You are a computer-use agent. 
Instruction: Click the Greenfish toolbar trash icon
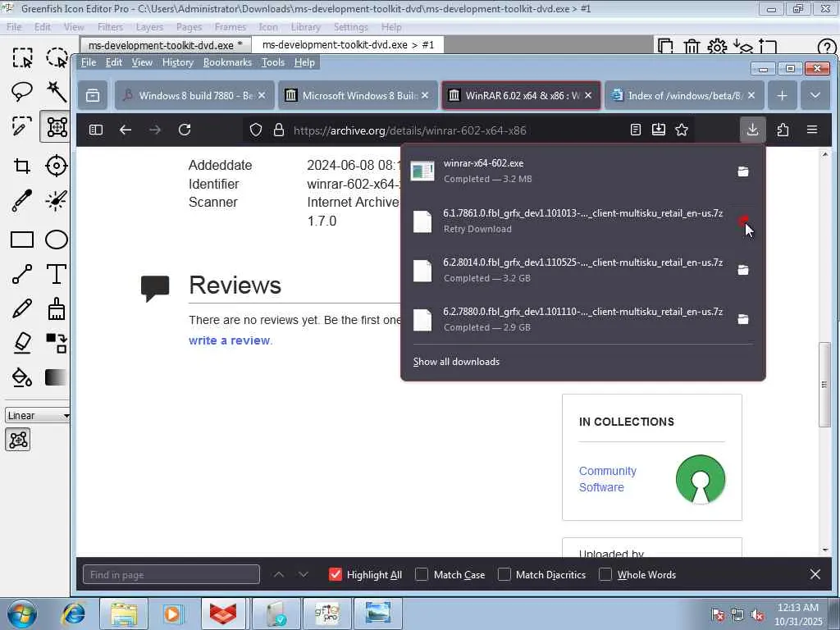click(x=692, y=48)
